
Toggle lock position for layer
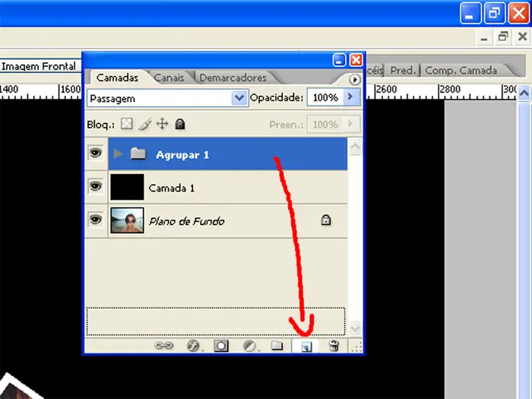162,124
